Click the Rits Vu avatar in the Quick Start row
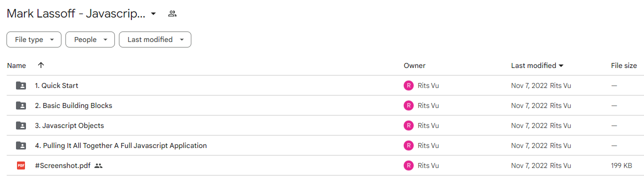644x185 pixels. [x=409, y=85]
